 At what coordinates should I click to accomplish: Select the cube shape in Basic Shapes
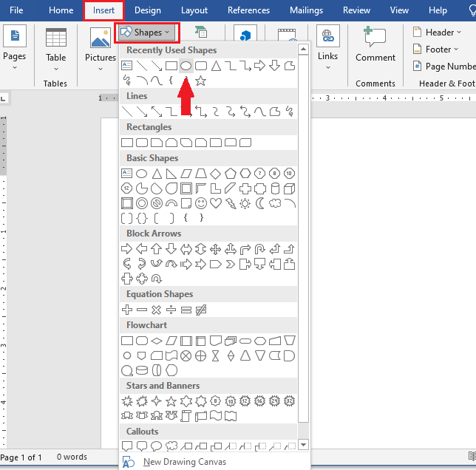tap(290, 188)
